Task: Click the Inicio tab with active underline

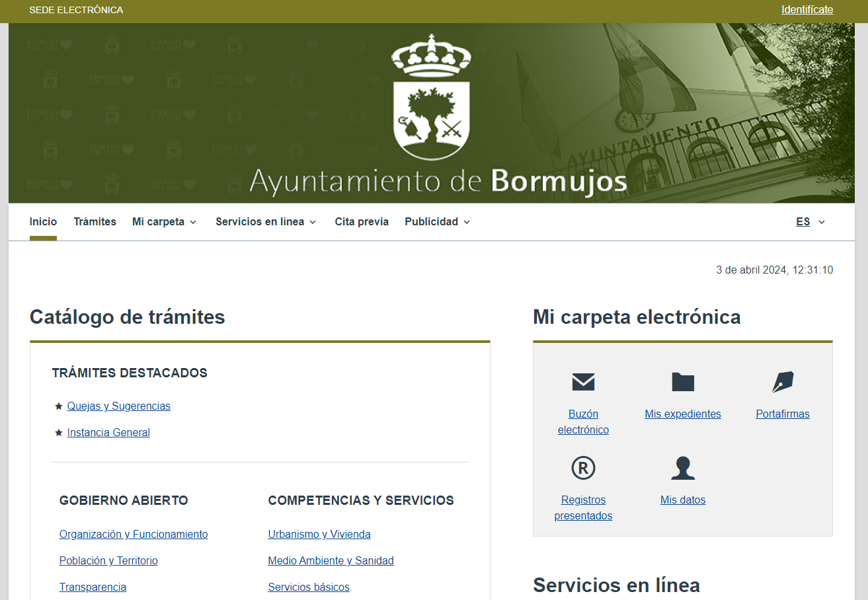Action: (x=43, y=221)
